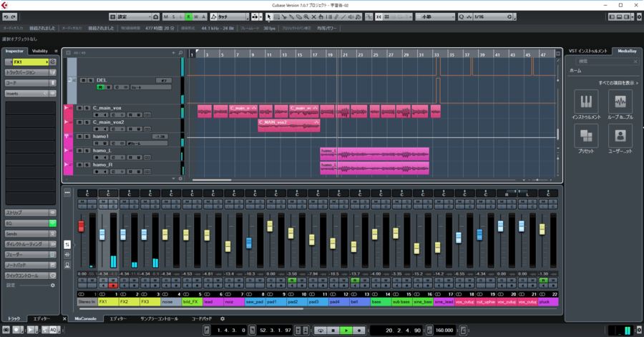Screen dimensions: 644x337
Task: Deactivate all Solo states (S) in toolbar
Action: click(173, 17)
